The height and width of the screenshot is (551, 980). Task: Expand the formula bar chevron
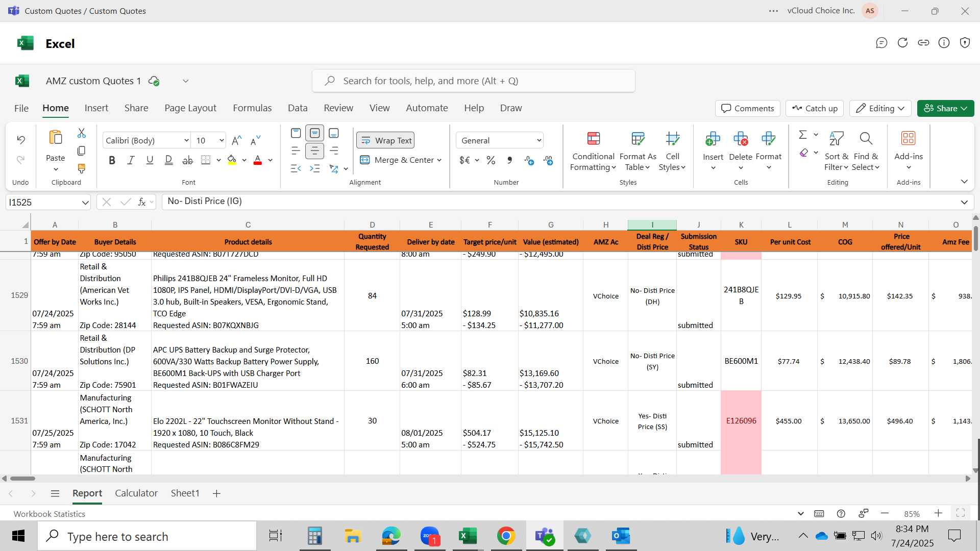coord(964,203)
